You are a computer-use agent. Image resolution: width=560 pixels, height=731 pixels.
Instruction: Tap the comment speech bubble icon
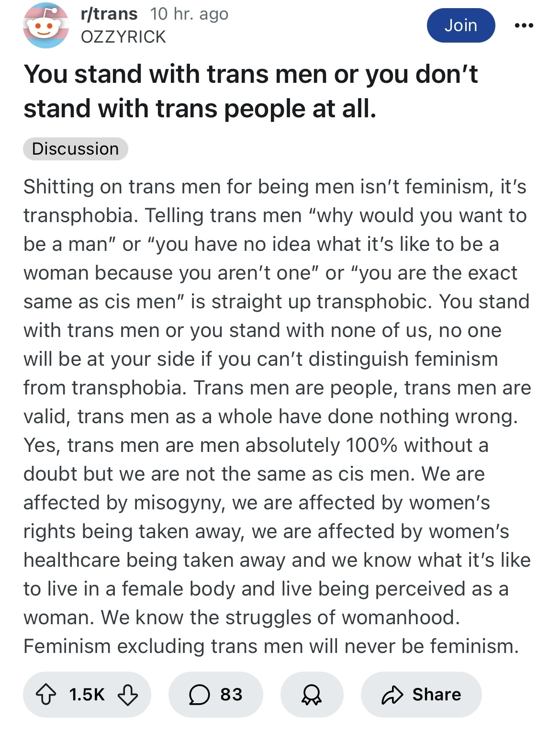[x=199, y=695]
